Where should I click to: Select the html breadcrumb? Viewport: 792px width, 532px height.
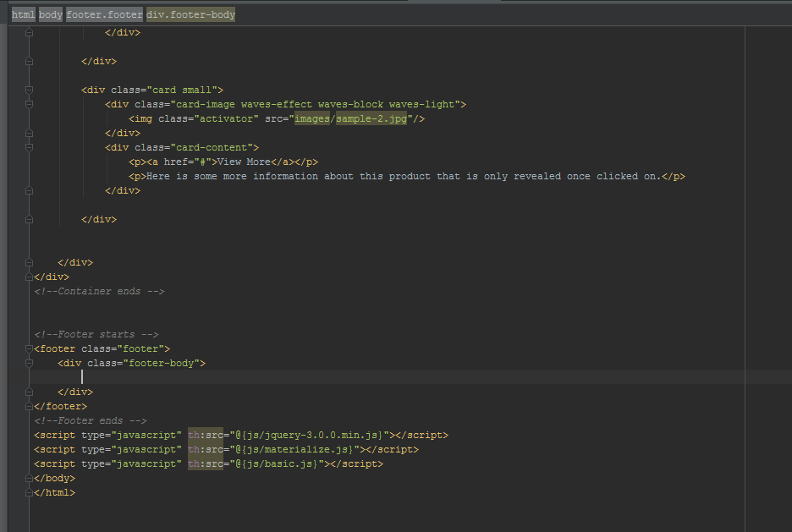(23, 14)
